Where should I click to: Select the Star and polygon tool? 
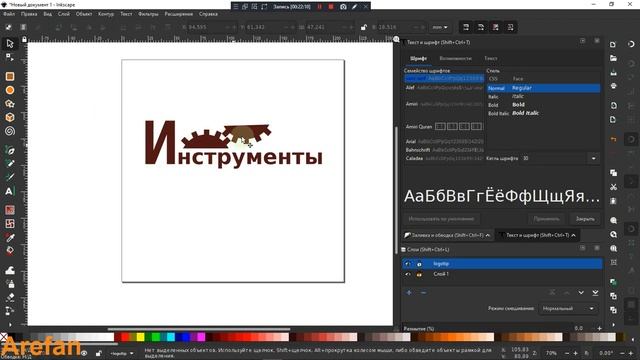point(10,104)
